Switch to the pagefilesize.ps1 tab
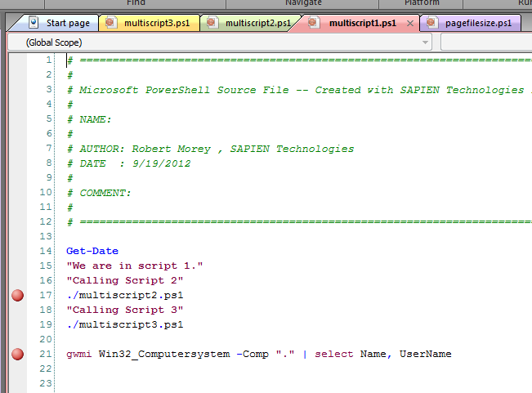This screenshot has height=393, width=532. pyautogui.click(x=470, y=23)
